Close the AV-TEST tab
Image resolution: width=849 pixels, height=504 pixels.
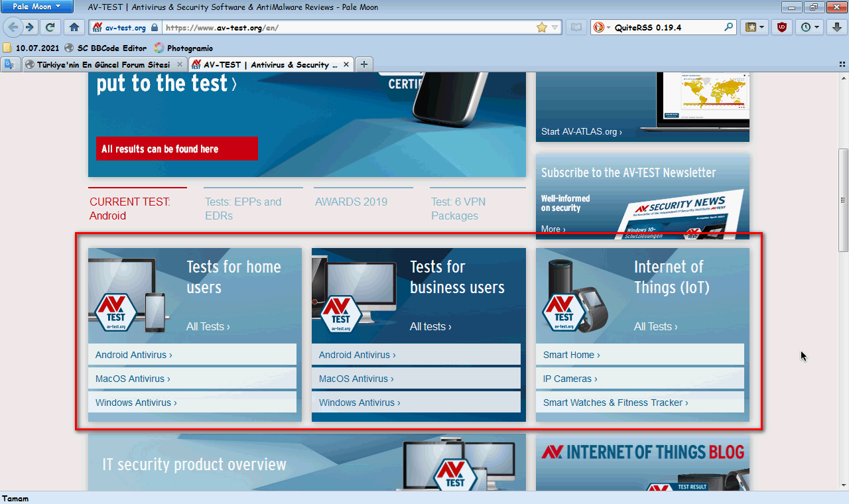click(346, 65)
